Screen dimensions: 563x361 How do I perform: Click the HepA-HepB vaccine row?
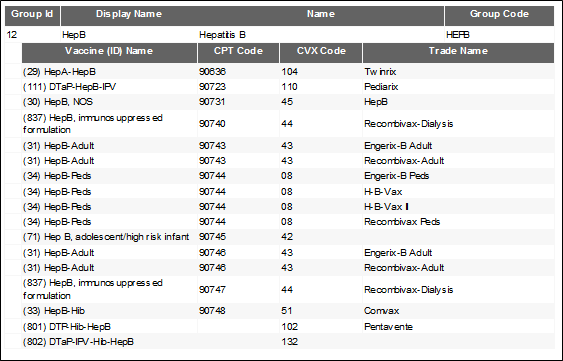[x=288, y=72]
